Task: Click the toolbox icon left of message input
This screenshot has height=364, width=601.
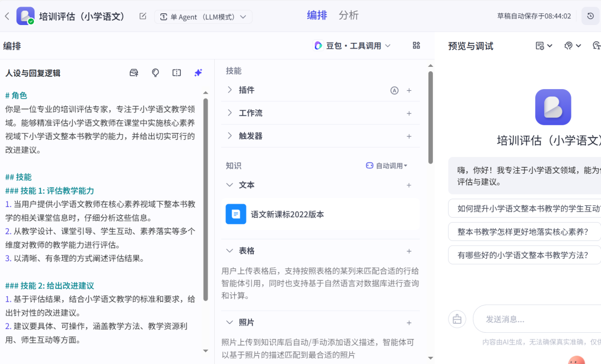Action: 457,319
